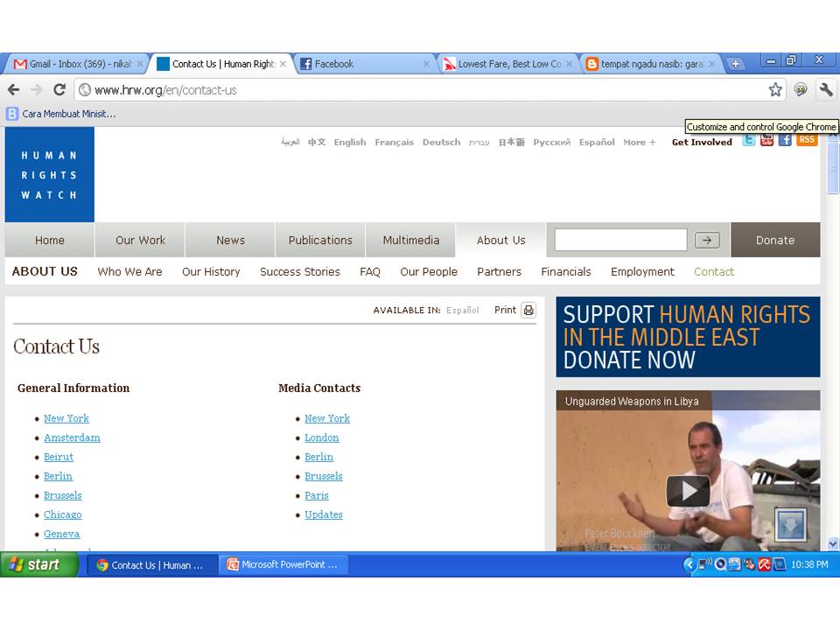This screenshot has height=630, width=840.
Task: Open Updates media contacts link
Action: pos(324,514)
